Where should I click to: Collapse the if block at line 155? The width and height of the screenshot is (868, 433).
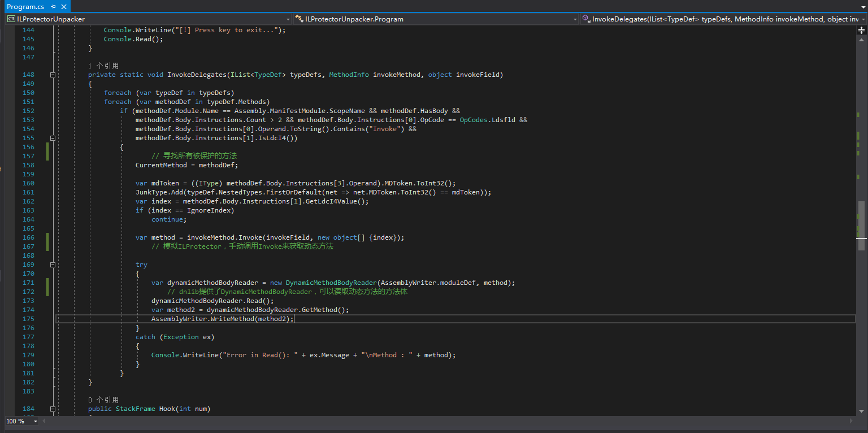(x=53, y=138)
